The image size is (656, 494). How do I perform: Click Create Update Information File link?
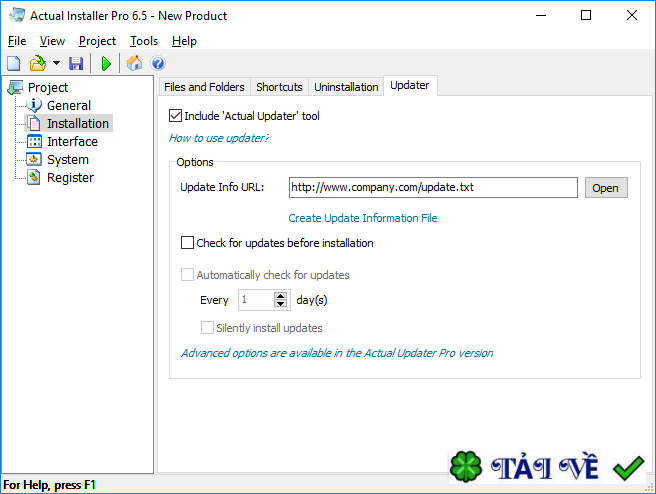tap(363, 218)
